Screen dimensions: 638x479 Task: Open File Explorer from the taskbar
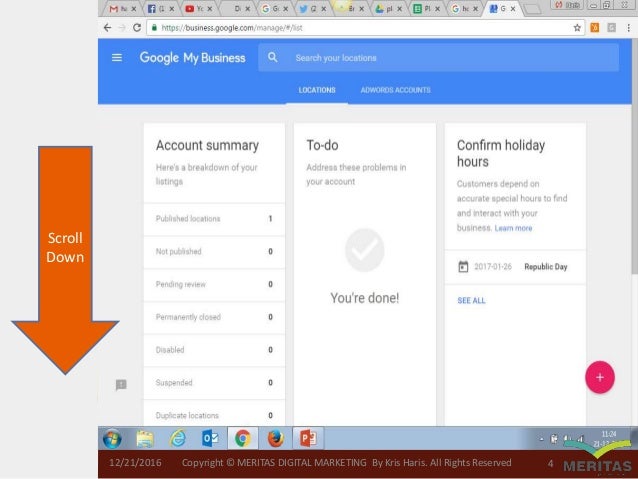[145, 439]
